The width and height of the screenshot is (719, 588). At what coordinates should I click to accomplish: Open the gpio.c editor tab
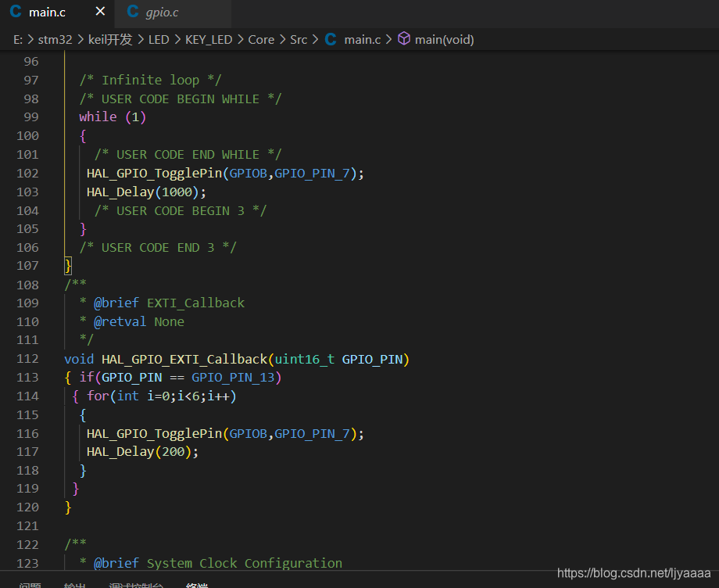(173, 12)
